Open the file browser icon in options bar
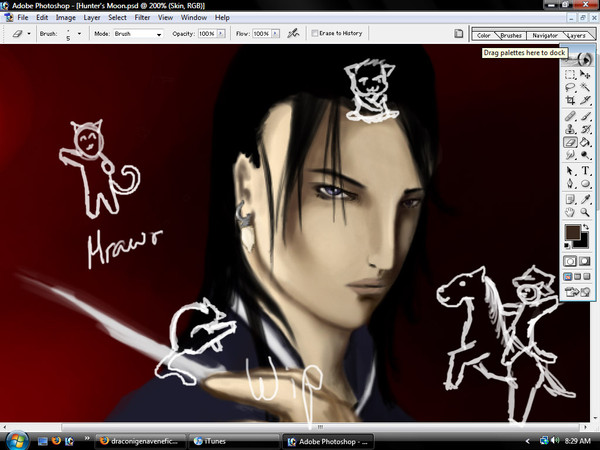 point(458,34)
